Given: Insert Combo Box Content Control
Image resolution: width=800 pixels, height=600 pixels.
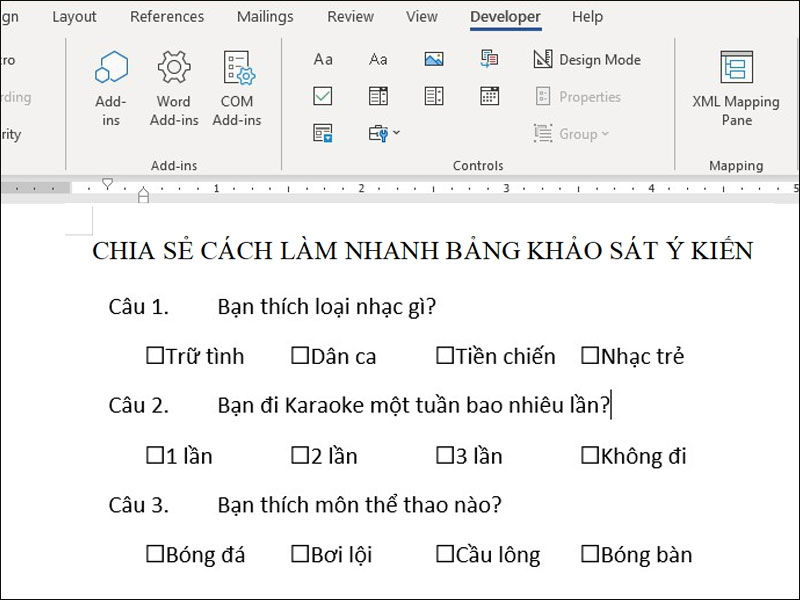Looking at the screenshot, I should 378,96.
